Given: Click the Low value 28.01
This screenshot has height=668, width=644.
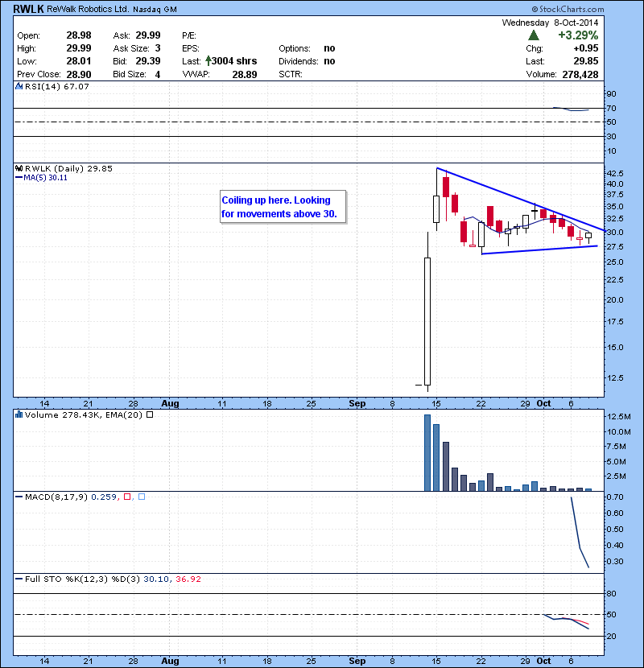Looking at the screenshot, I should [79, 61].
